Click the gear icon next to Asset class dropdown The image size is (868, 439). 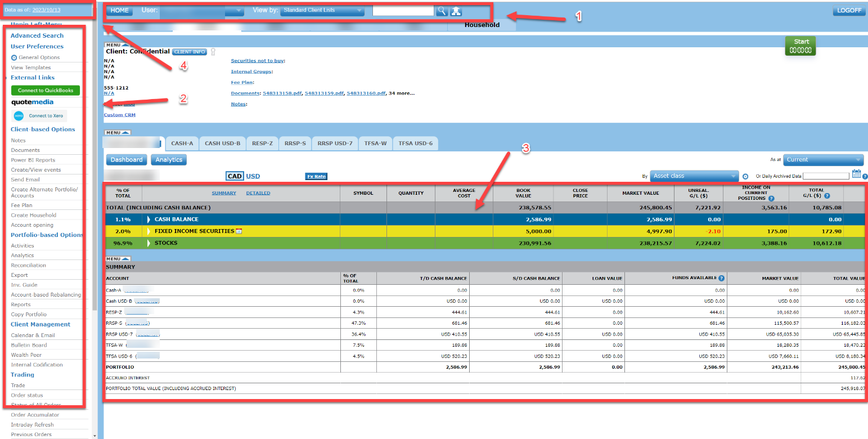[x=745, y=176]
